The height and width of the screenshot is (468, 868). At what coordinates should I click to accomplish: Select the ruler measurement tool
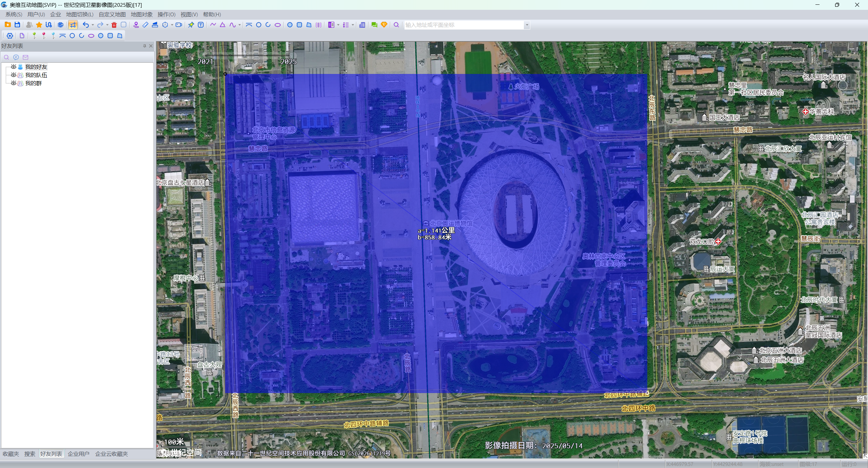click(145, 25)
